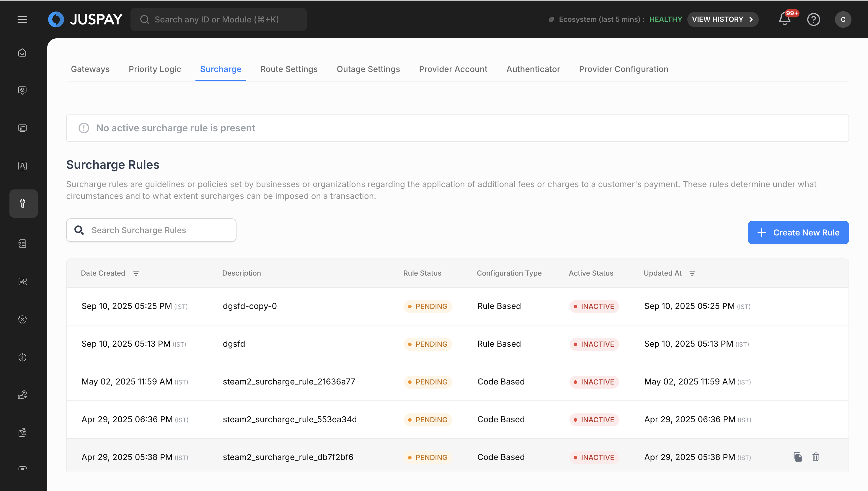The width and height of the screenshot is (868, 491).
Task: Click the offers discount badge sidebar icon
Action: pyautogui.click(x=22, y=319)
